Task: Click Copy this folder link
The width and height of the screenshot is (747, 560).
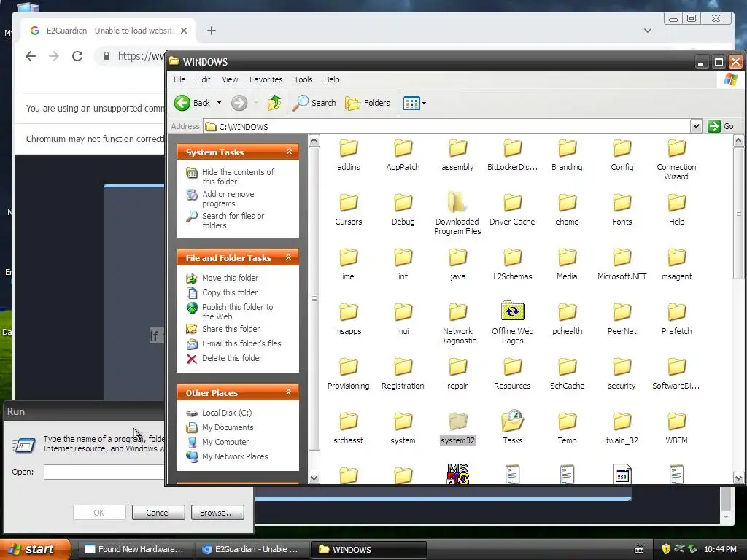Action: [x=230, y=292]
